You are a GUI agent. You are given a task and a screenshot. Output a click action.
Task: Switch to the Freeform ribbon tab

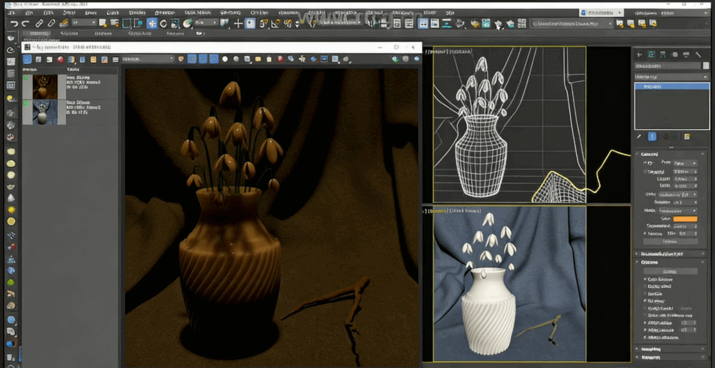70,33
